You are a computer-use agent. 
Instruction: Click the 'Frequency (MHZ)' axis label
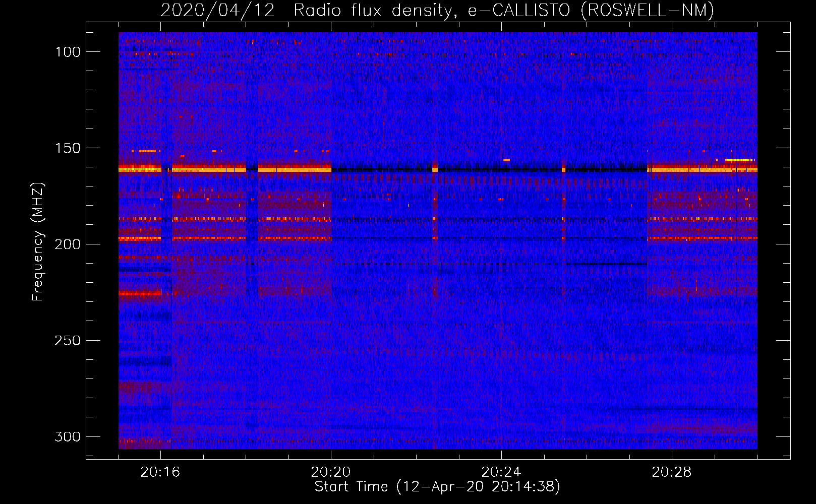coord(38,241)
